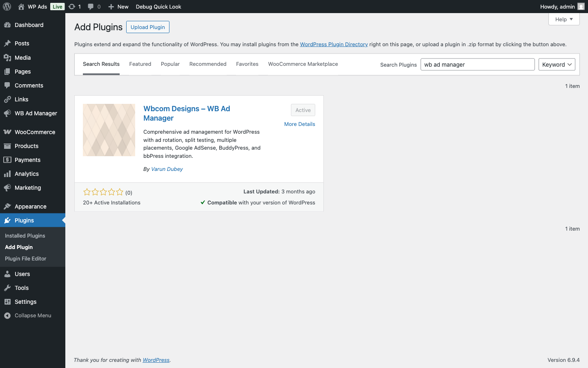
Task: Open the Keyword search type dropdown
Action: tap(557, 65)
